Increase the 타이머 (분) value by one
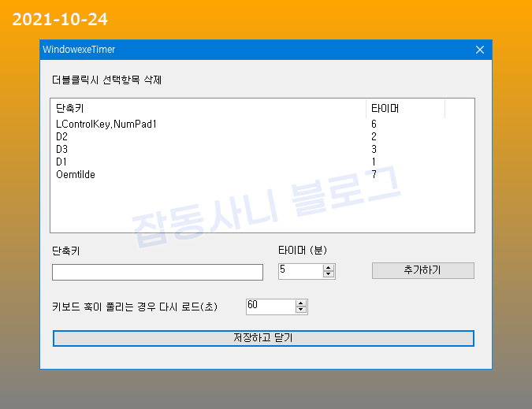 (328, 268)
